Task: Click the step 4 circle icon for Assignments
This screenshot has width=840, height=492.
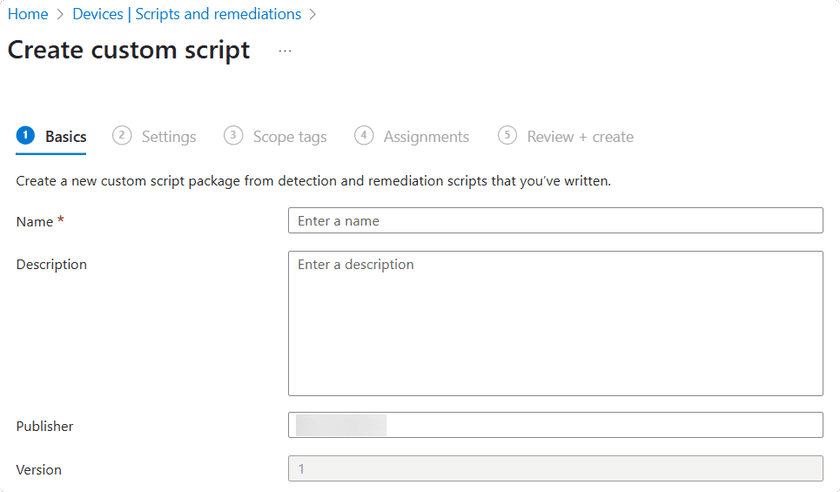Action: [x=364, y=136]
